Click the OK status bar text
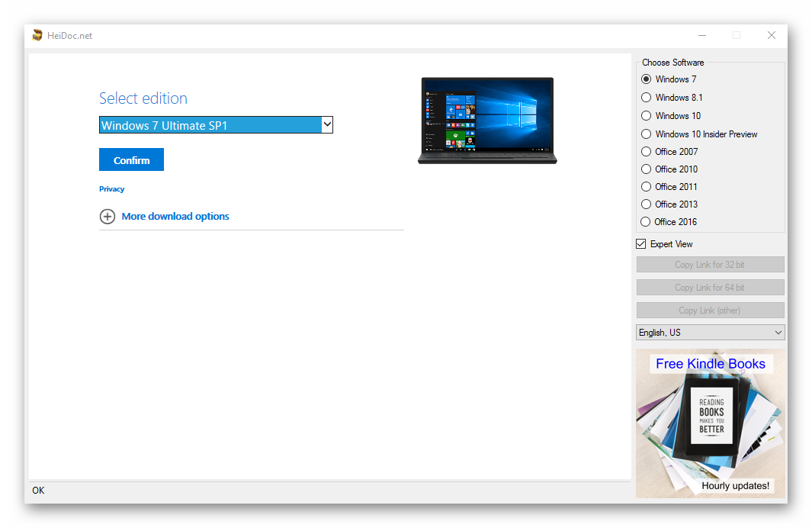 [38, 491]
